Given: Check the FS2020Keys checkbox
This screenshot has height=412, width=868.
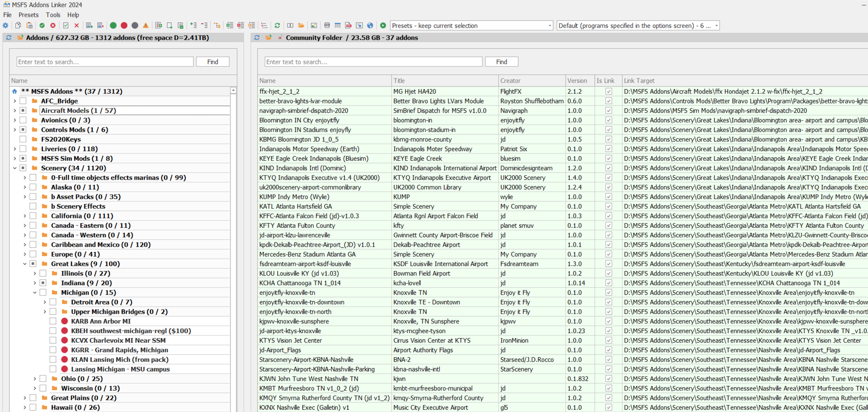Looking at the screenshot, I should click(x=23, y=139).
